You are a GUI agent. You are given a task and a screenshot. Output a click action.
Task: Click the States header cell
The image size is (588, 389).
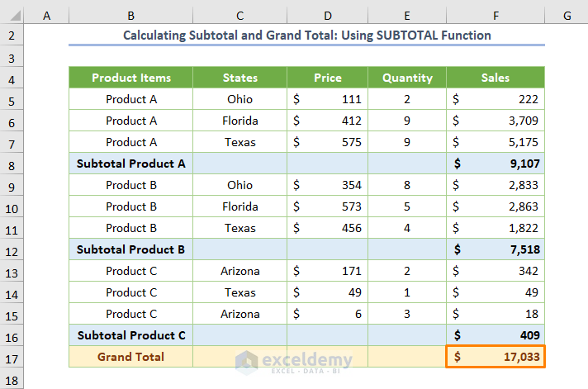tap(239, 78)
